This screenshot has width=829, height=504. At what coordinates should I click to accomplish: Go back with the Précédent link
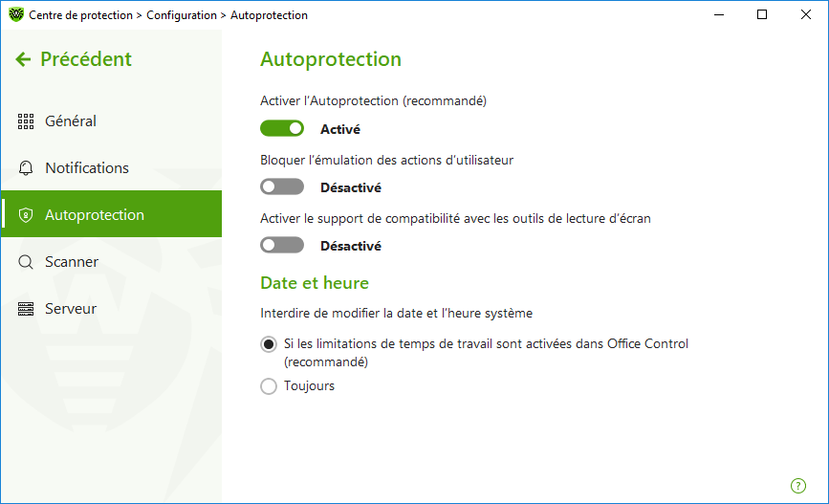coord(86,59)
